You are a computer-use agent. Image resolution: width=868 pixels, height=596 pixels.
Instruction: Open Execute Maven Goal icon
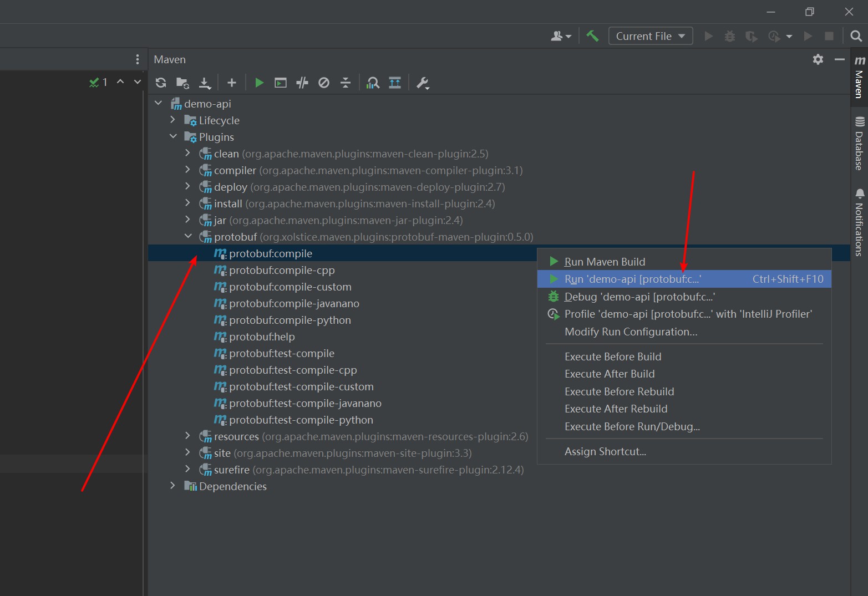281,83
